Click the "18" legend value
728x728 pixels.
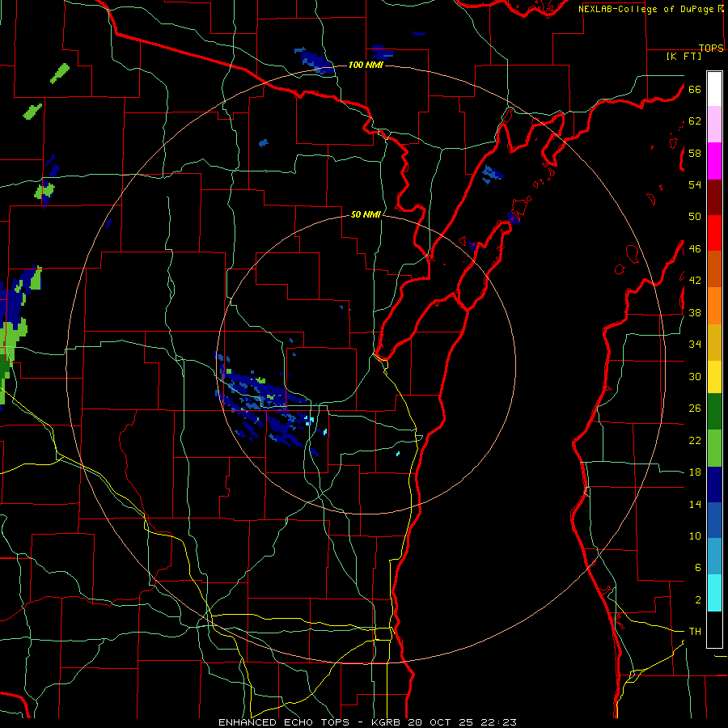click(695, 472)
